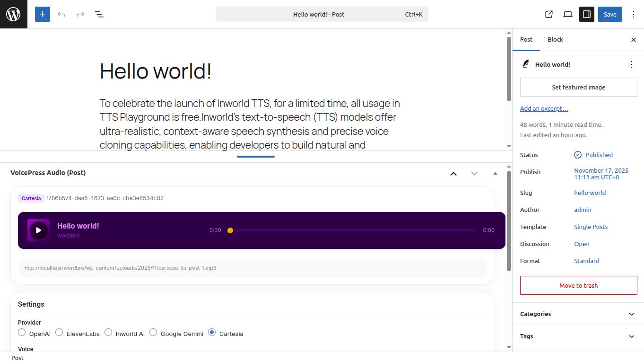The height and width of the screenshot is (362, 644).
Task: Change Discussion setting Open
Action: point(582,244)
